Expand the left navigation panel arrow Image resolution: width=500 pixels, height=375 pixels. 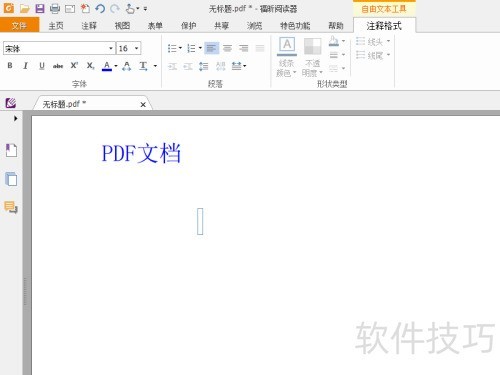point(15,118)
